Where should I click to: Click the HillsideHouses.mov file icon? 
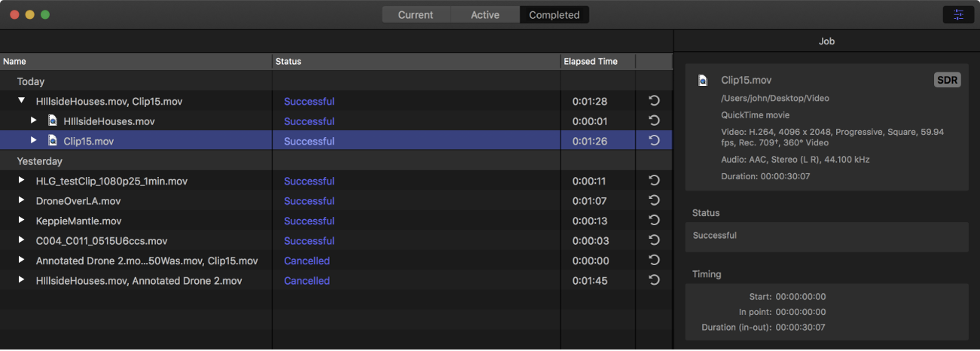(53, 121)
